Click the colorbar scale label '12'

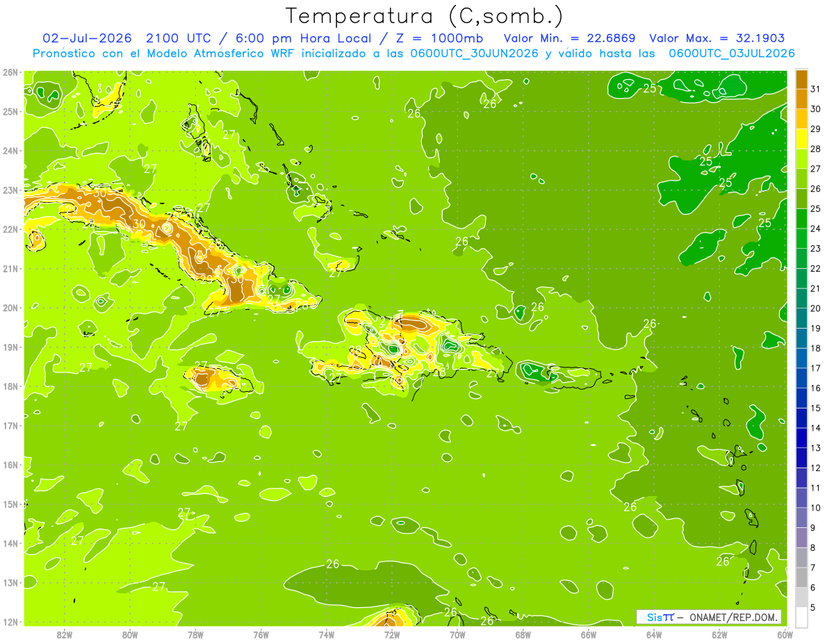click(x=815, y=468)
